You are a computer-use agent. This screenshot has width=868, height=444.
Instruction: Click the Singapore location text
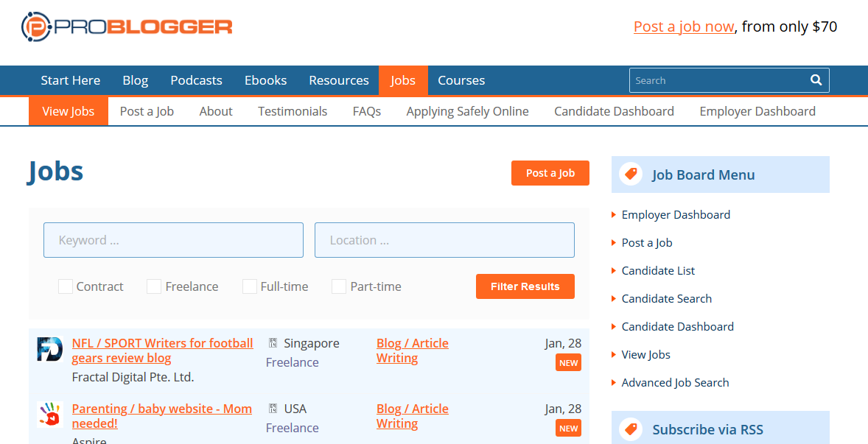[x=312, y=343]
